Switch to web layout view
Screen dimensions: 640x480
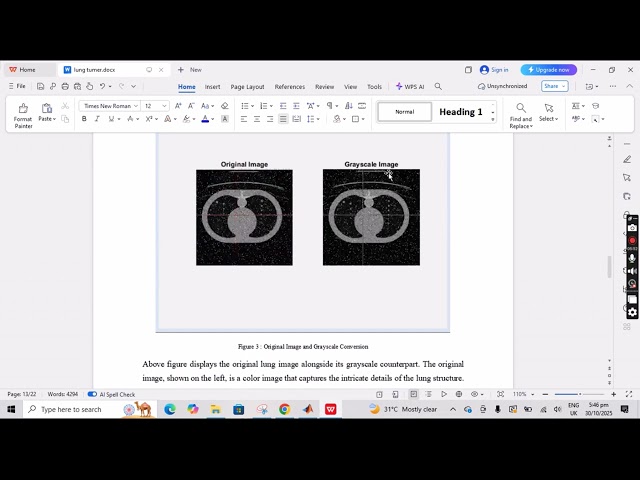click(x=459, y=394)
